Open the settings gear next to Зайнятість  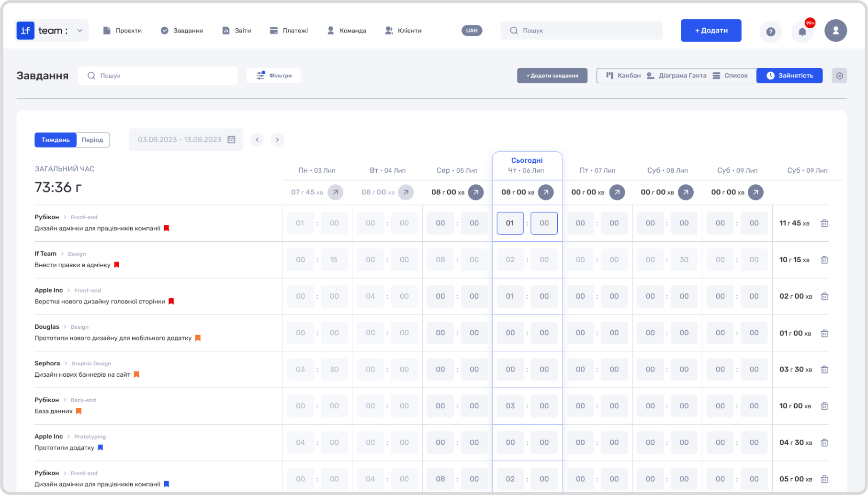(x=839, y=76)
